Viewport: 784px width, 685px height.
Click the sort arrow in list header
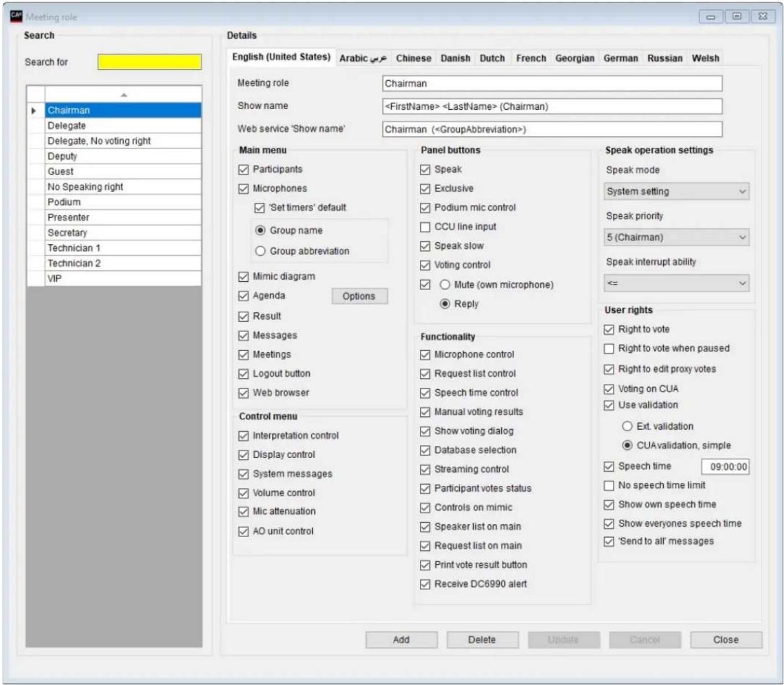pyautogui.click(x=124, y=95)
